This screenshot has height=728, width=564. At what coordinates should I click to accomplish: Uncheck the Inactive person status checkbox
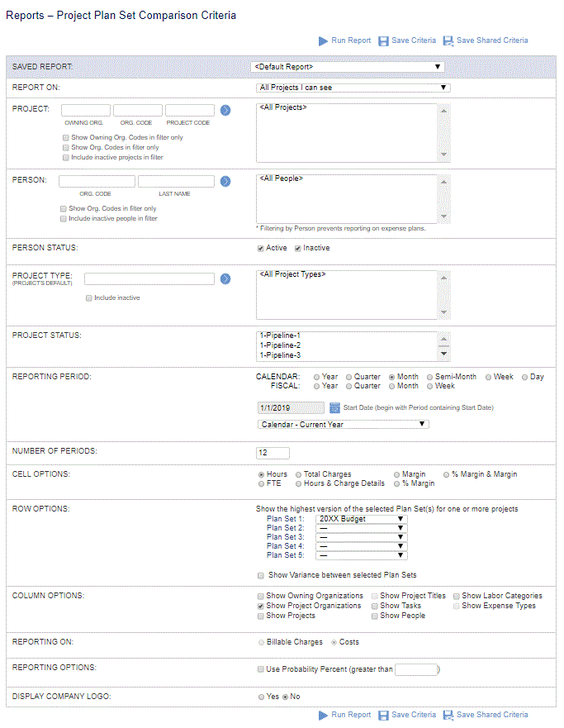pos(298,248)
